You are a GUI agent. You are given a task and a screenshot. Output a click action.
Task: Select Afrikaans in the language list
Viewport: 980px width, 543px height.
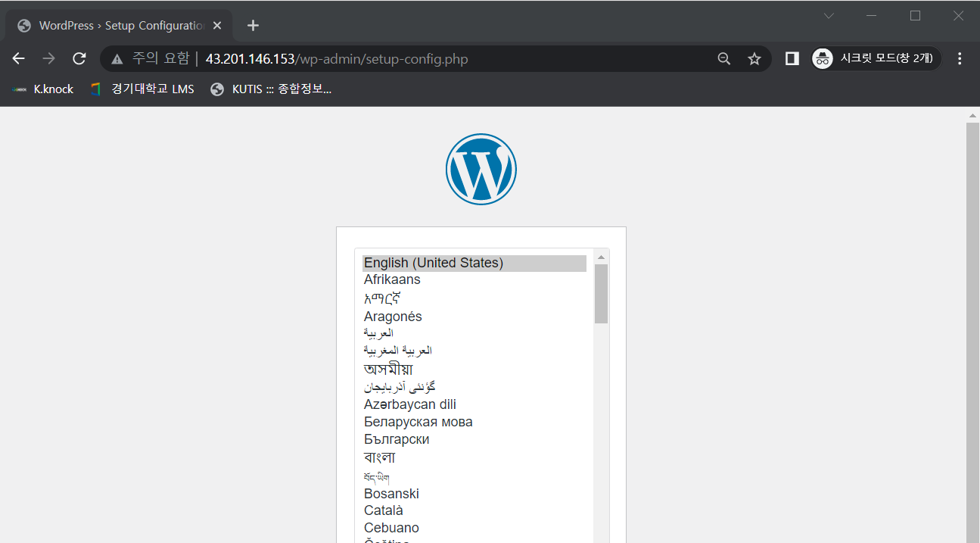(x=474, y=279)
